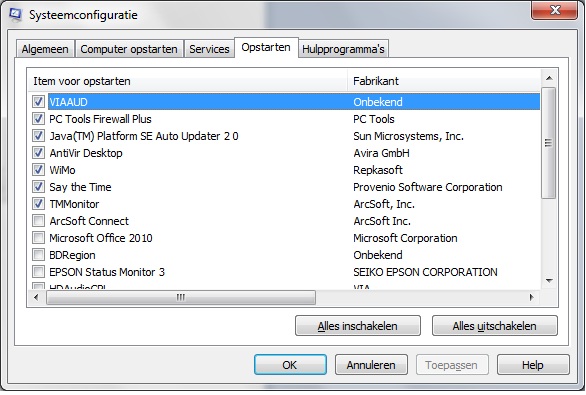
Task: Toggle the Say the Time checkbox
Action: pos(38,187)
